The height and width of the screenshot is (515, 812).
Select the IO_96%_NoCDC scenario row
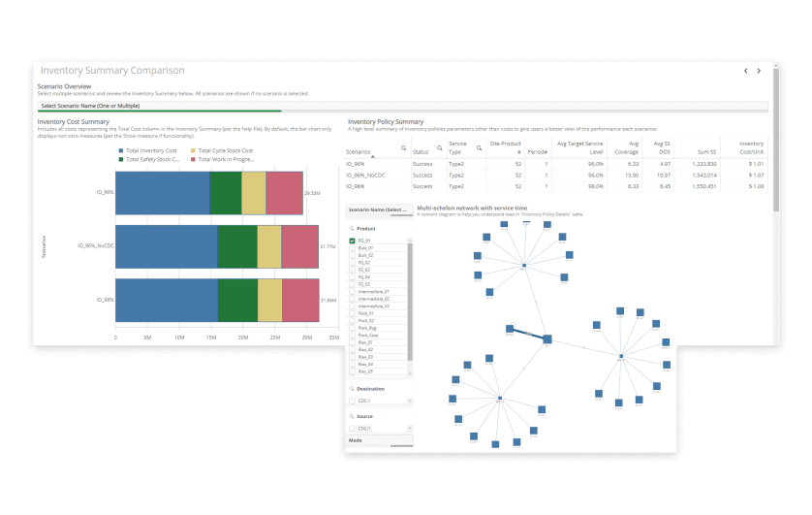(554, 176)
